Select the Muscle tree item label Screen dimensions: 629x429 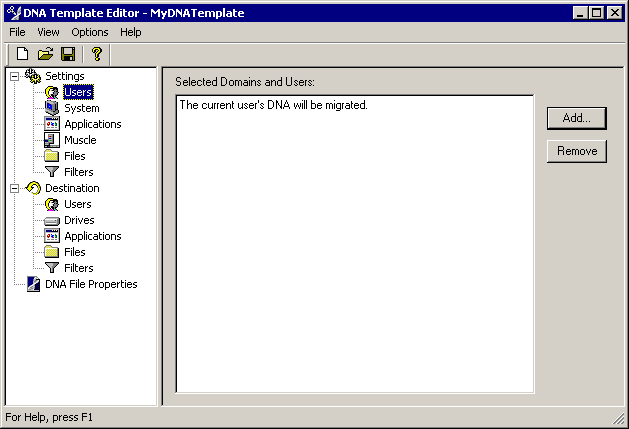(x=80, y=140)
